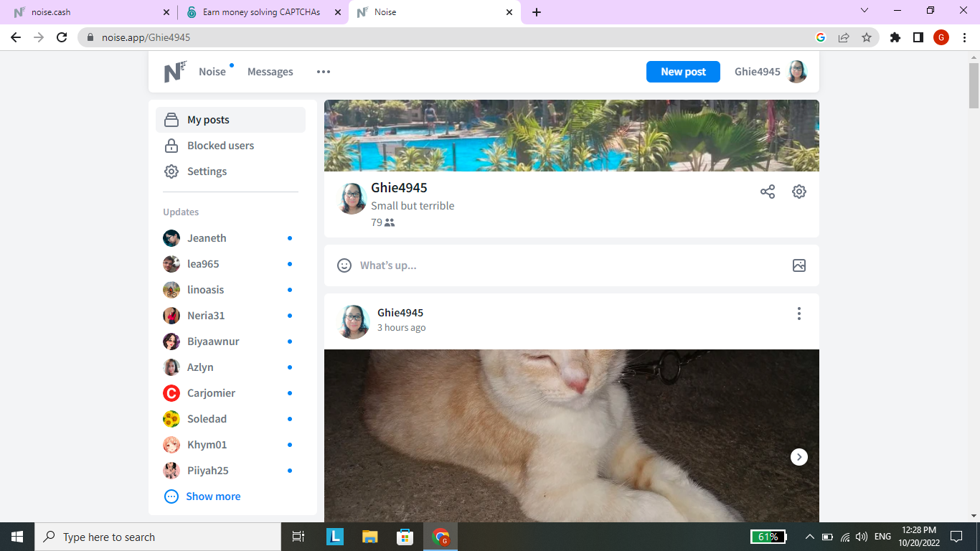
Task: Share the Ghie4945 profile
Action: click(768, 192)
